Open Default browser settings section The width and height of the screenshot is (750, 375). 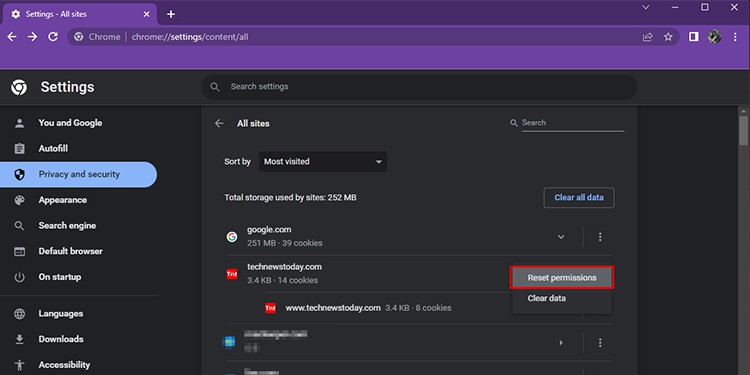[x=71, y=251]
